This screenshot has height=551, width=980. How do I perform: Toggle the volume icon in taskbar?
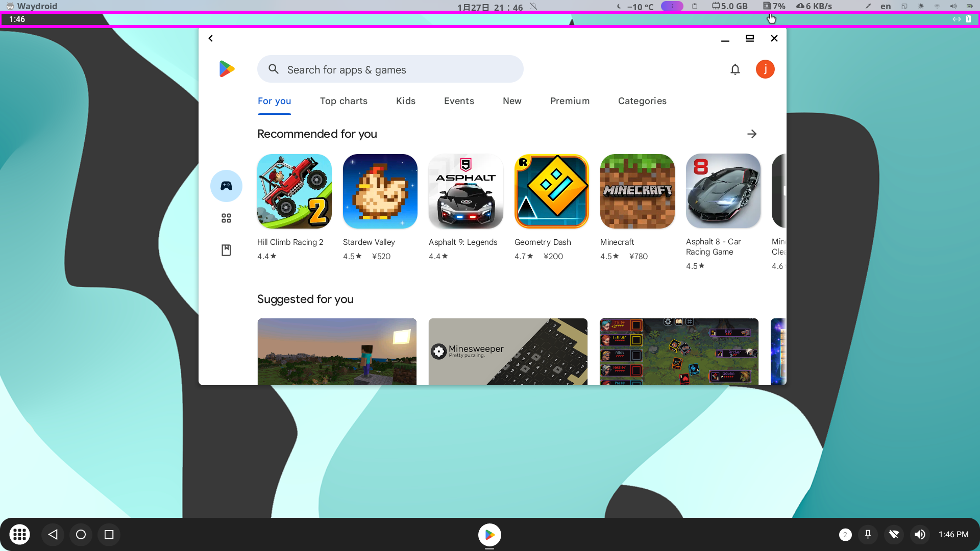920,534
